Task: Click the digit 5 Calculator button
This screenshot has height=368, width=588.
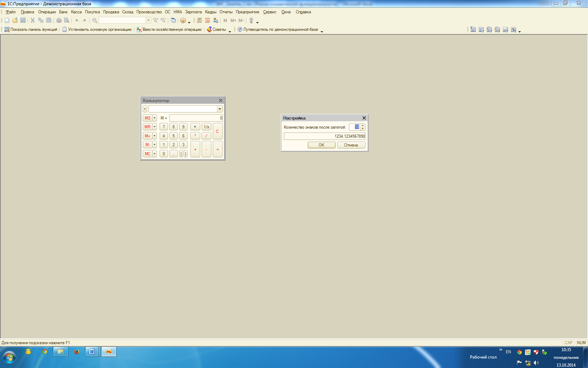Action: 174,136
